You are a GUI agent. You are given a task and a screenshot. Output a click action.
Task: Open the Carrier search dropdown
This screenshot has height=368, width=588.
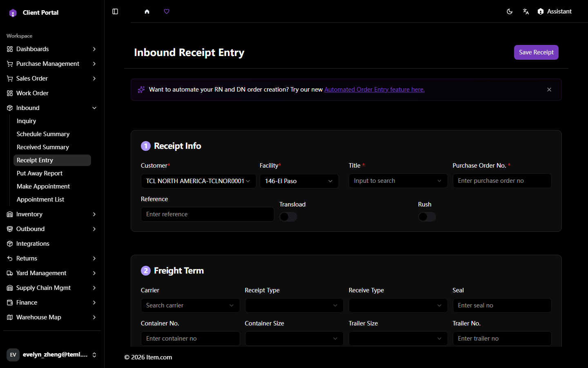190,305
